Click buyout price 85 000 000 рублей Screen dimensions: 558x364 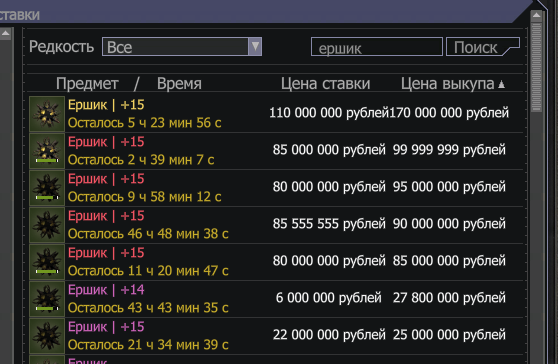(x=449, y=261)
